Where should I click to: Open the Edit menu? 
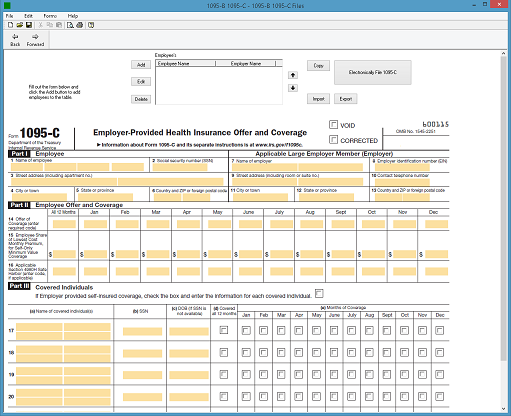[28, 16]
